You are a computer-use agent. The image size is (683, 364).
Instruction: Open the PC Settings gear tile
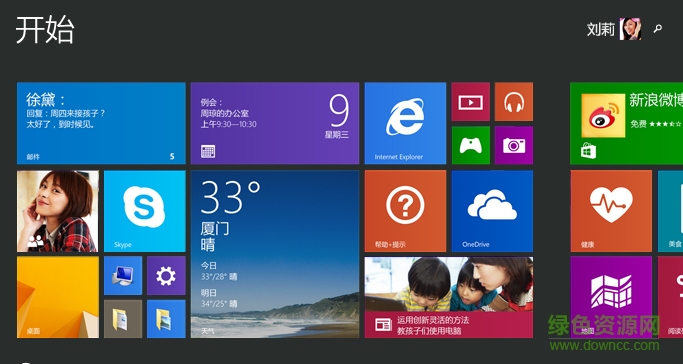pyautogui.click(x=166, y=276)
